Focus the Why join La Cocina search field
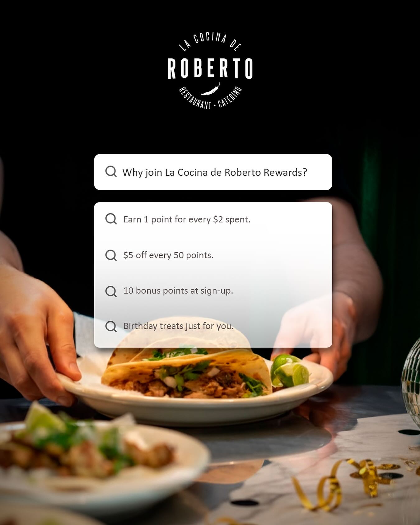Viewport: 420px width, 525px height. click(x=213, y=172)
